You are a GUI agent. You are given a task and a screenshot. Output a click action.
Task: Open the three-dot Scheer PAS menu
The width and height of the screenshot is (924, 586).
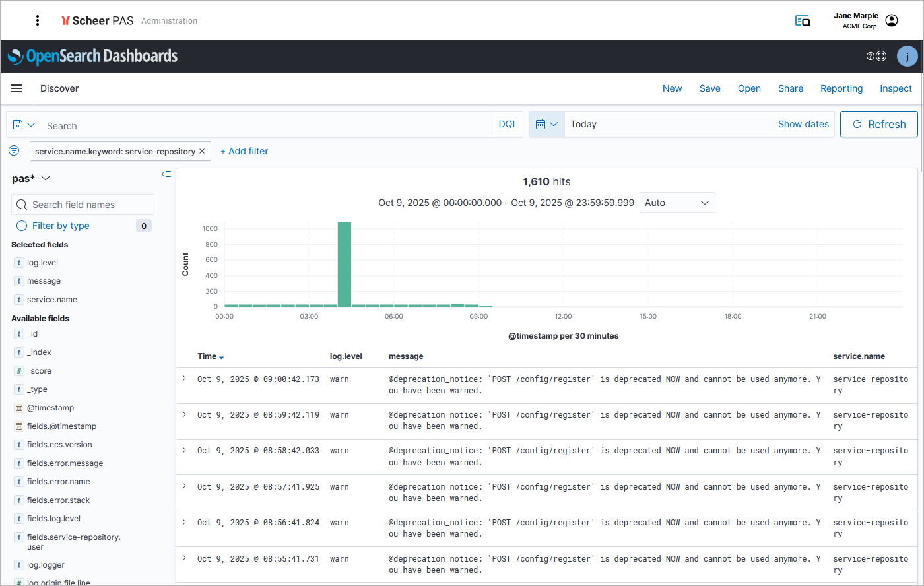(x=38, y=20)
